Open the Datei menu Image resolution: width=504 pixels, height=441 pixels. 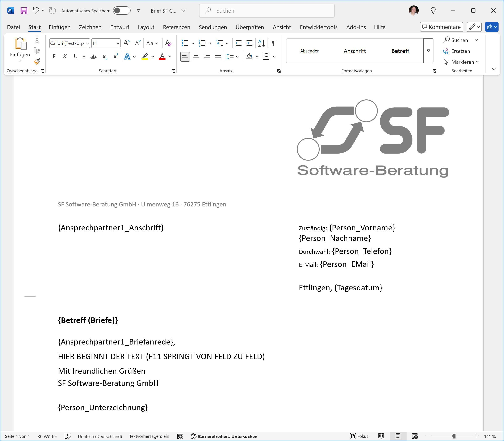[x=13, y=27]
